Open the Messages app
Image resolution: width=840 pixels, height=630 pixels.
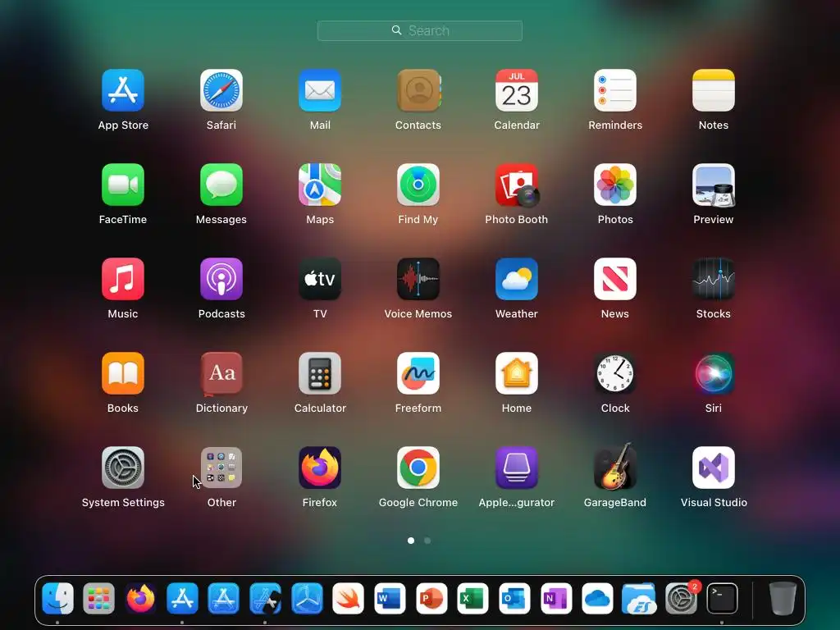[x=221, y=185]
